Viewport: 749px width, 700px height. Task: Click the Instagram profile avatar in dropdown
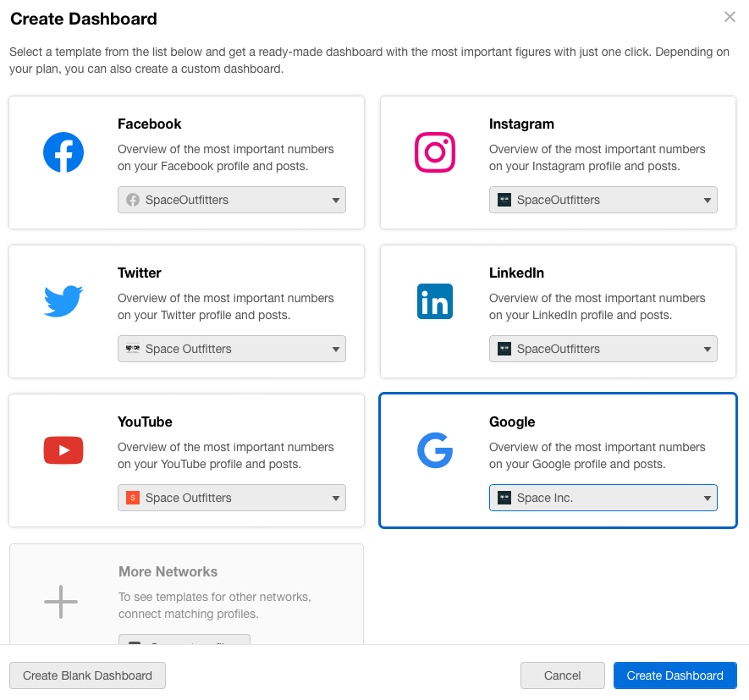pos(504,200)
